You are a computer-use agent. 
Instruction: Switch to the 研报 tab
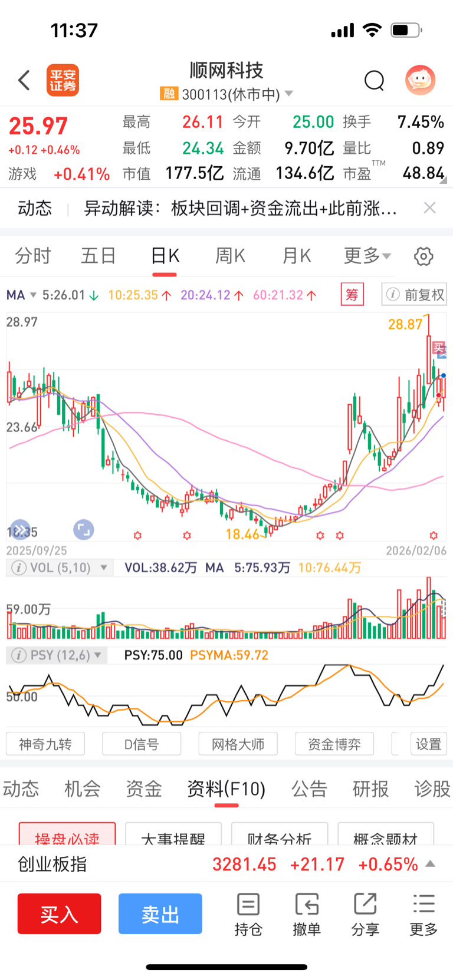click(370, 788)
